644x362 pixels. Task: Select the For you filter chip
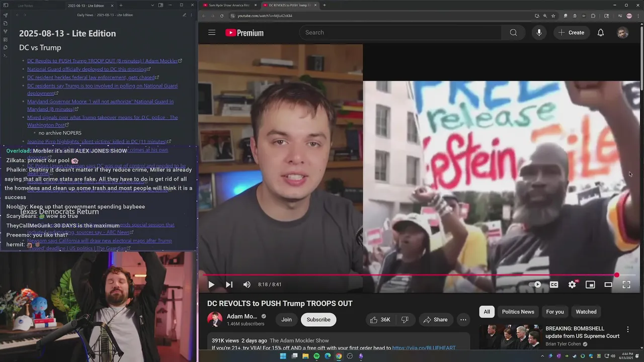point(555,312)
